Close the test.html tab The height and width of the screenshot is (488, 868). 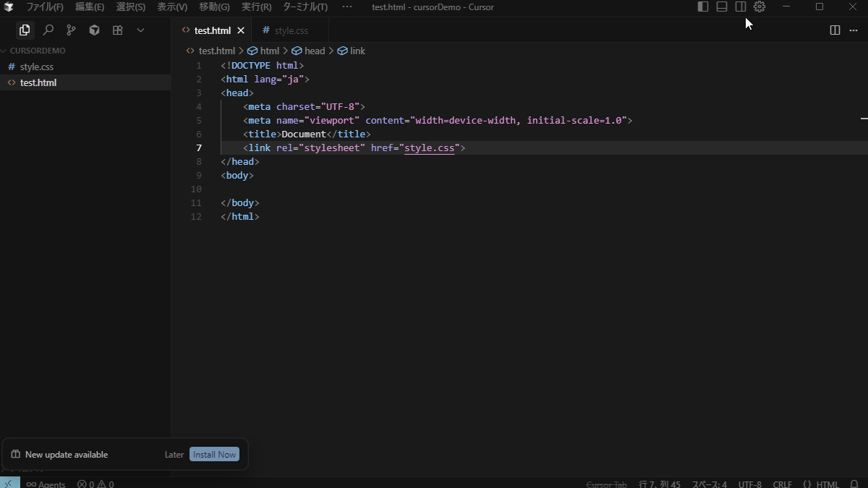pos(241,30)
